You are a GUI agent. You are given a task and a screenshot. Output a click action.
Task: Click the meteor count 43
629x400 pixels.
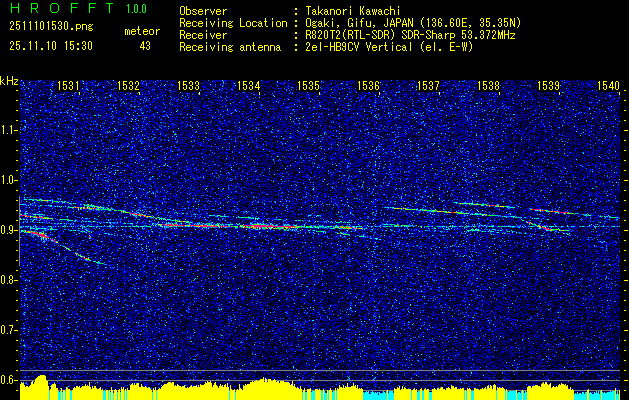pos(145,46)
